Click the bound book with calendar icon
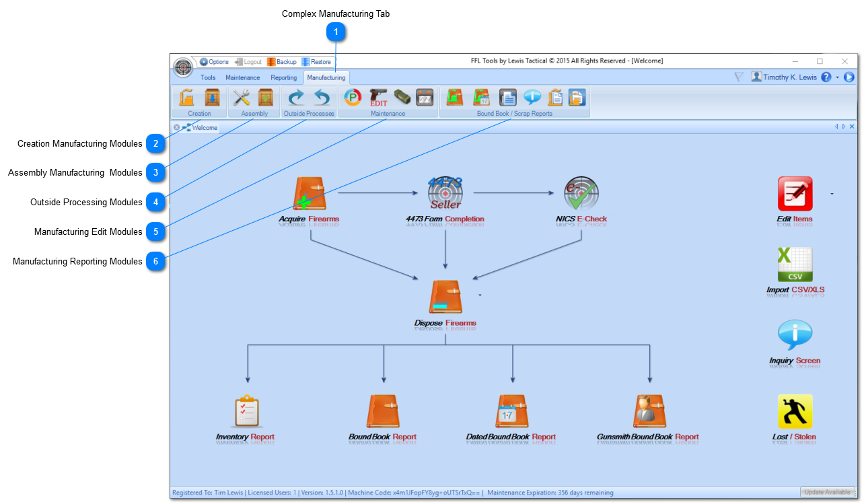868x504 pixels. (x=481, y=98)
